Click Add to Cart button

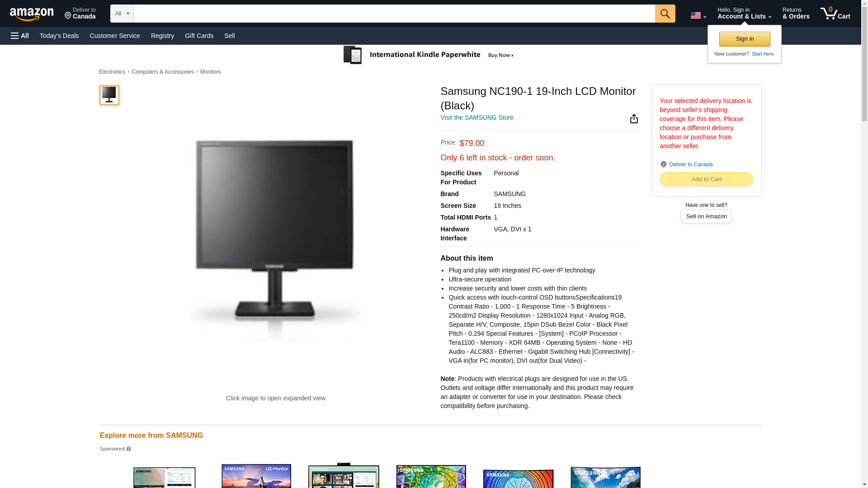(706, 179)
